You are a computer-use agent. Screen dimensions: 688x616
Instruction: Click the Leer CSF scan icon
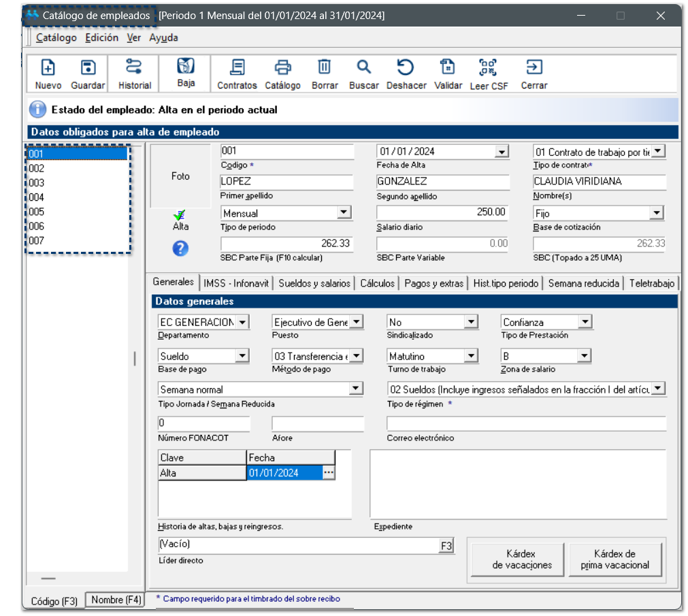[x=488, y=67]
